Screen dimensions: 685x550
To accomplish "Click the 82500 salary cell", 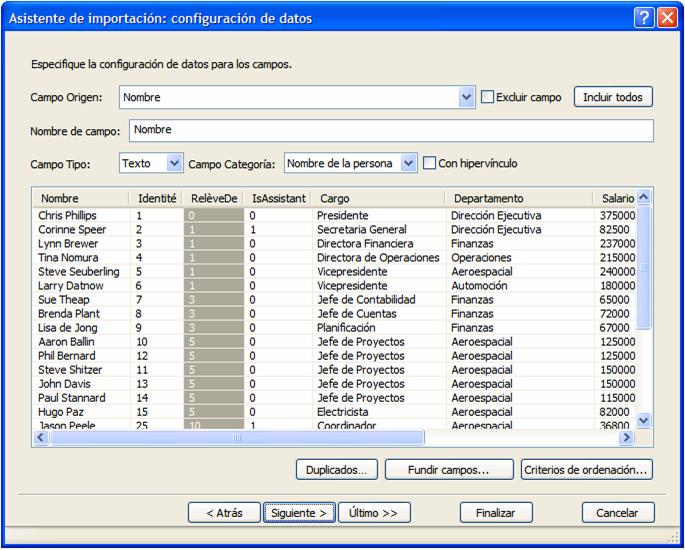I will click(x=615, y=229).
